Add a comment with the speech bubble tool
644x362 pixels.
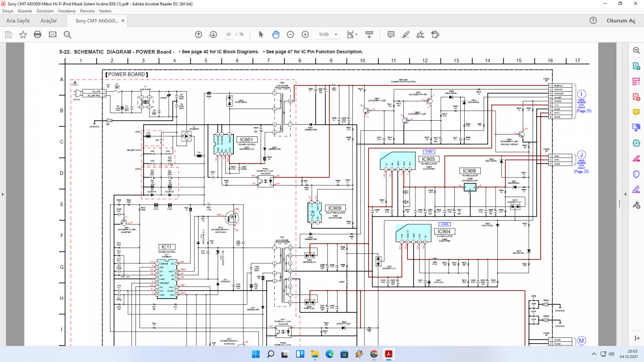coord(391,34)
